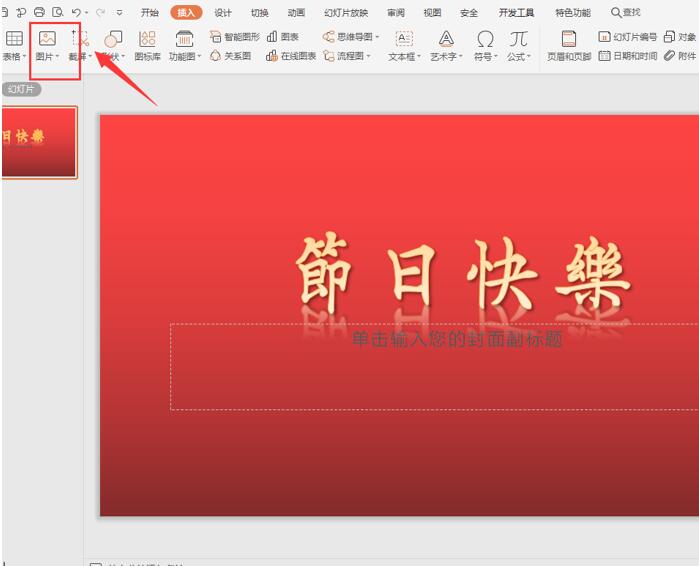Screen dimensions: 699x566
Task: Open the 幻灯片放映 slideshow tab
Action: (x=346, y=12)
